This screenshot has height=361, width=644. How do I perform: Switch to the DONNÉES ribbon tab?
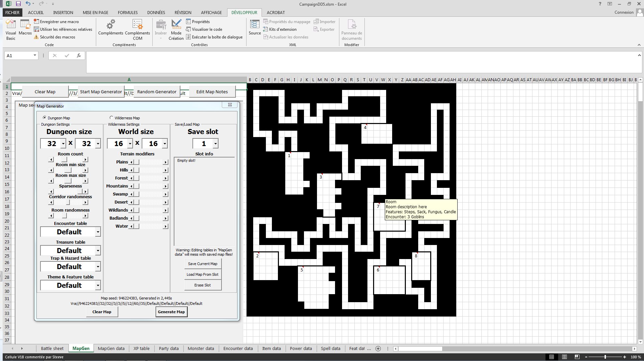(156, 12)
